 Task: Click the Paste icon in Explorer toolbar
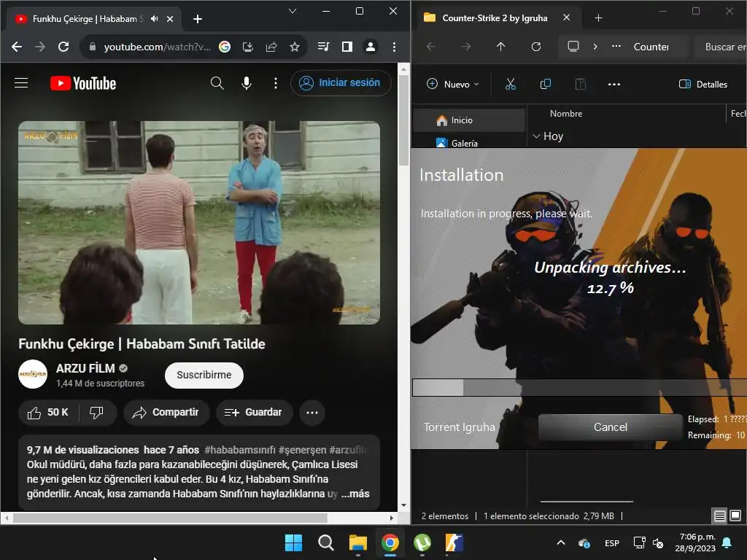[x=580, y=85]
